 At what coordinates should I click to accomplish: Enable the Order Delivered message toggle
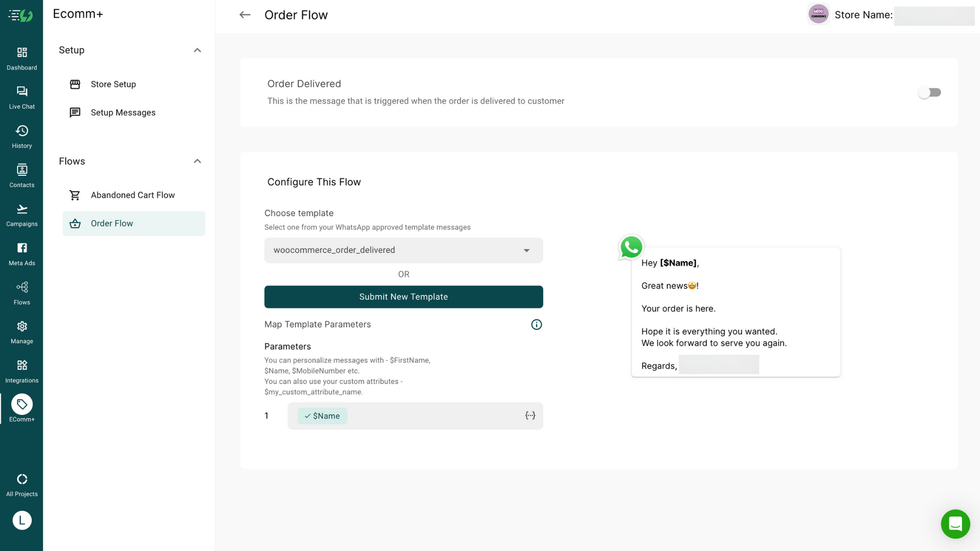click(x=929, y=92)
